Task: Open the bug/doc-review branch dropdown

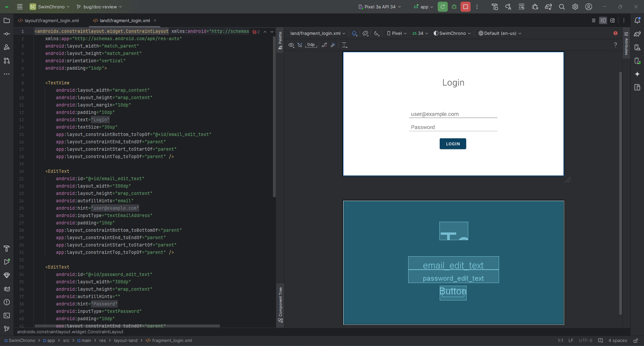Action: coord(99,7)
